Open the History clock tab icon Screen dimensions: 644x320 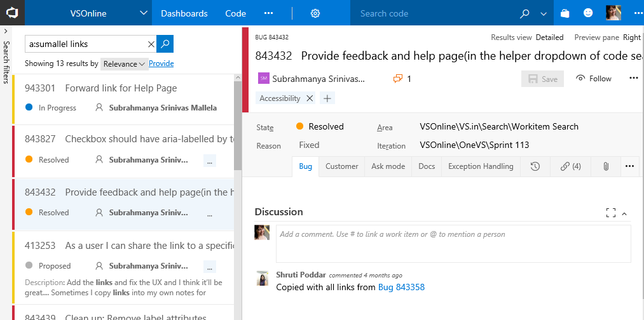535,166
